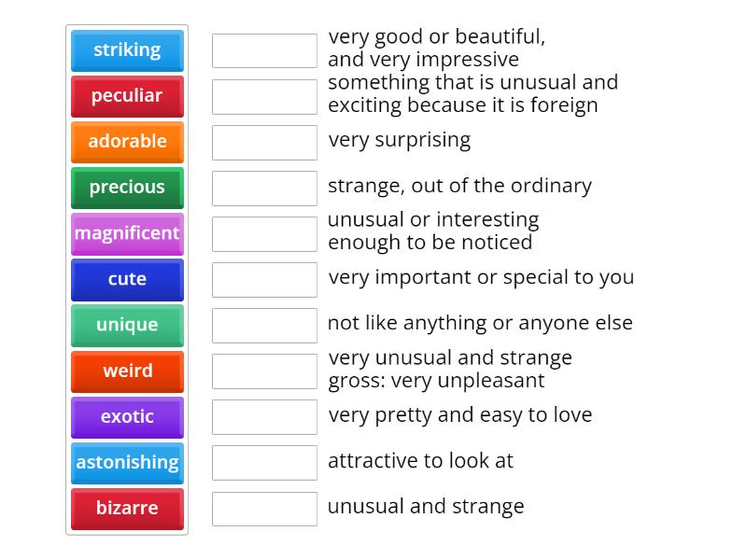Click the 'astonishing' word tile
The width and height of the screenshot is (747, 560).
[127, 462]
